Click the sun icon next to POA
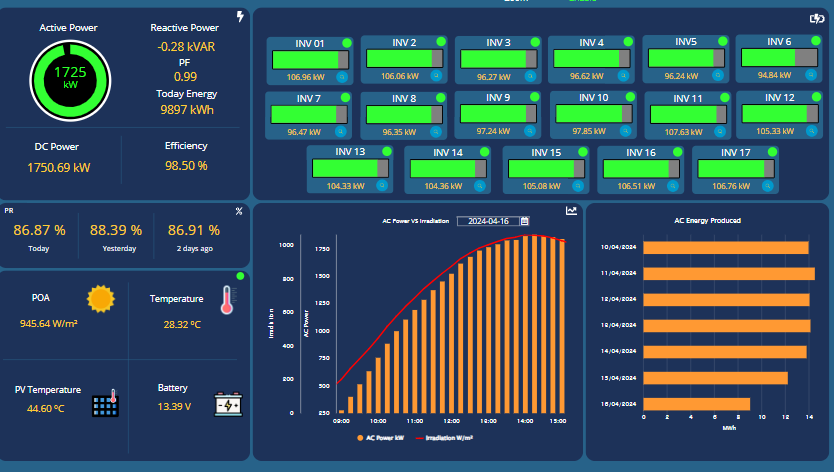 [100, 299]
